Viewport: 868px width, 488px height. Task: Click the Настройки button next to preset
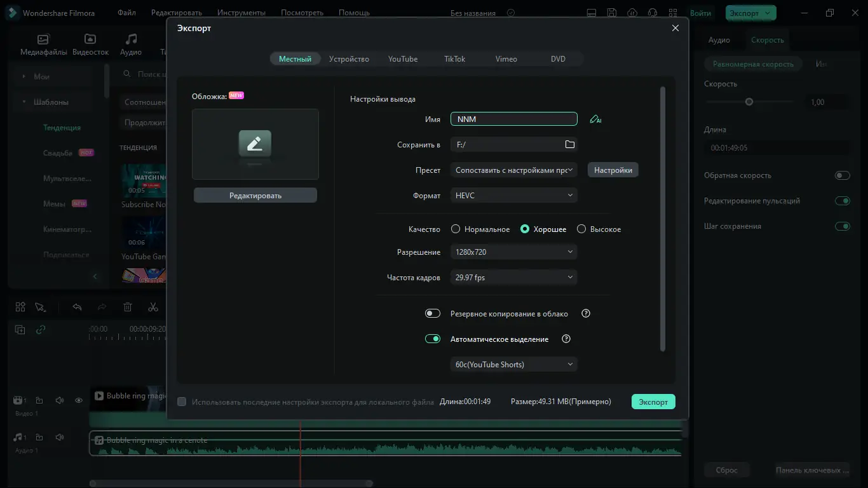click(613, 170)
